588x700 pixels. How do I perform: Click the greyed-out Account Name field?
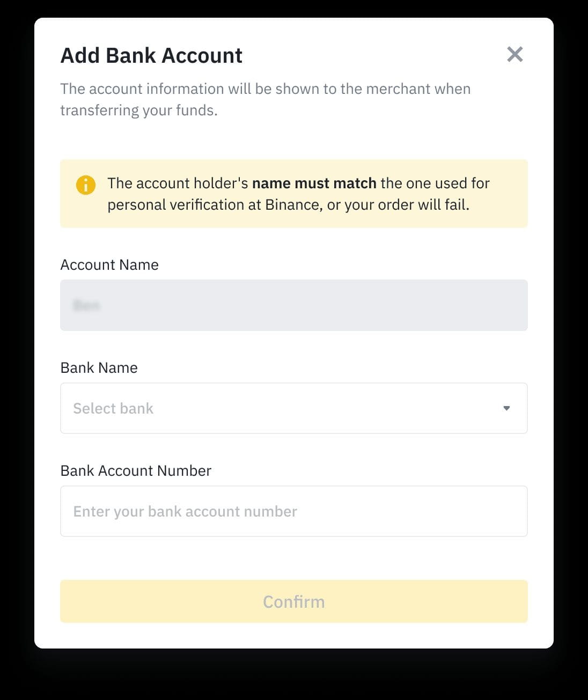tap(294, 305)
